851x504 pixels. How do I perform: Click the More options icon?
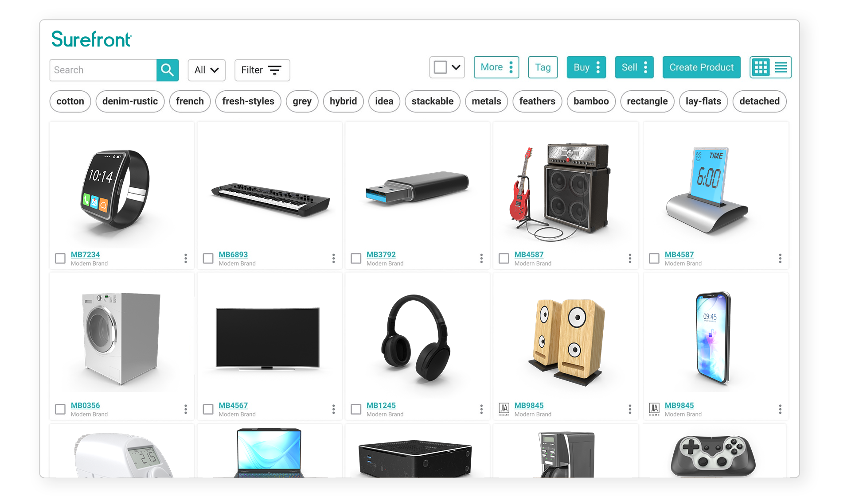511,67
